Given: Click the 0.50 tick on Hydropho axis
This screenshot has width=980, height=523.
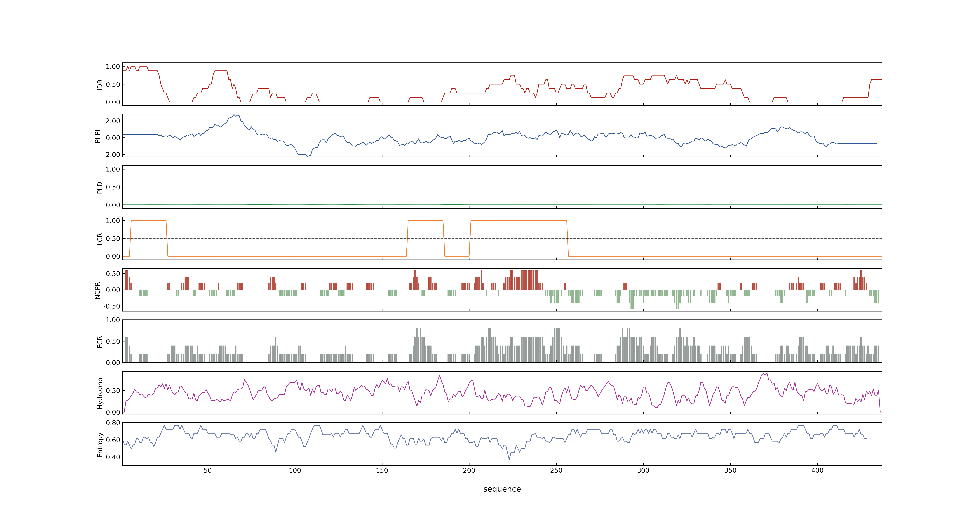Looking at the screenshot, I should tap(113, 391).
